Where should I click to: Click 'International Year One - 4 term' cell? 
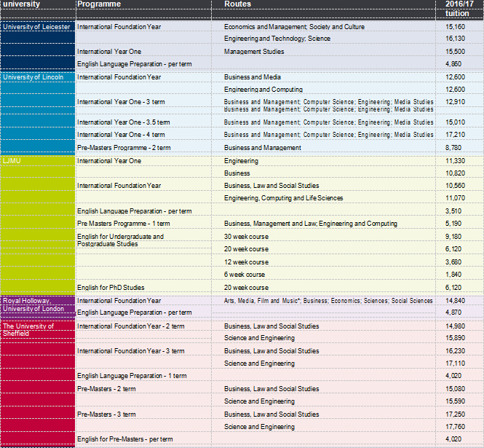point(121,135)
